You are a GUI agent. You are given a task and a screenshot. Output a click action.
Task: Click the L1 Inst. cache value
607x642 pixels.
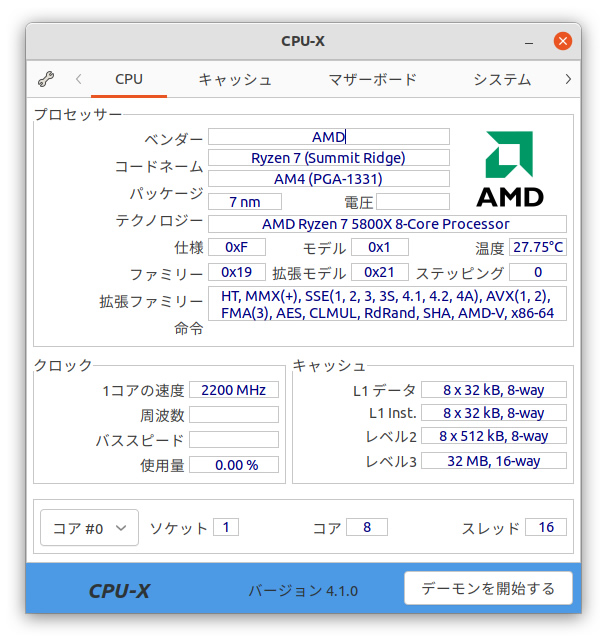pos(494,413)
